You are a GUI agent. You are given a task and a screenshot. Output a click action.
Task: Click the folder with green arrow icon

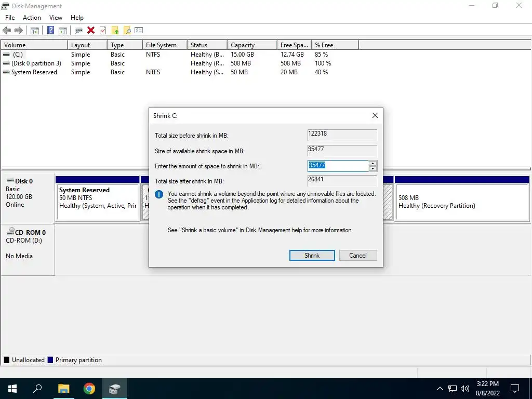[115, 31]
